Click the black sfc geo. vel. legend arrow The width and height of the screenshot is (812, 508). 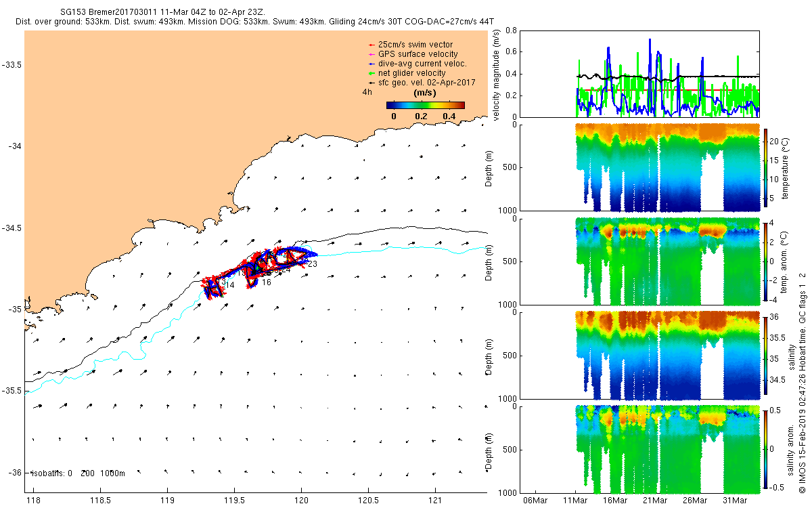[371, 83]
